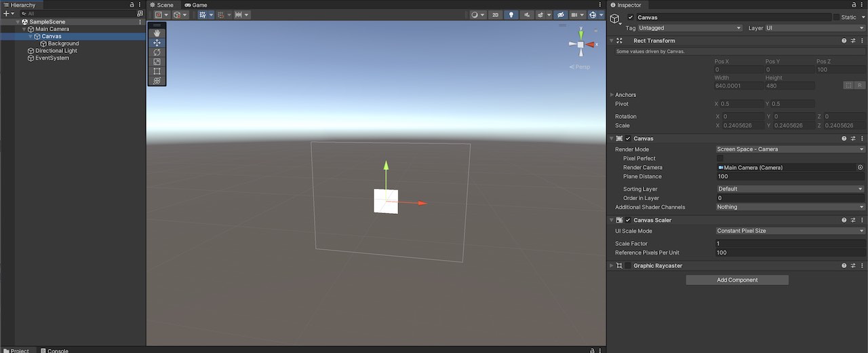Select the Scale tool
Viewport: 868px width, 353px height.
[x=157, y=61]
